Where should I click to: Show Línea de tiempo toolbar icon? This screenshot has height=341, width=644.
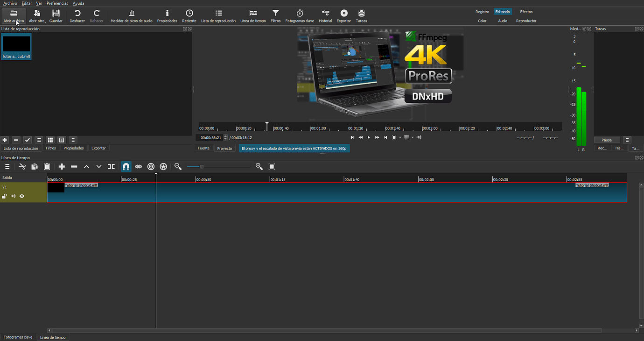pyautogui.click(x=253, y=16)
